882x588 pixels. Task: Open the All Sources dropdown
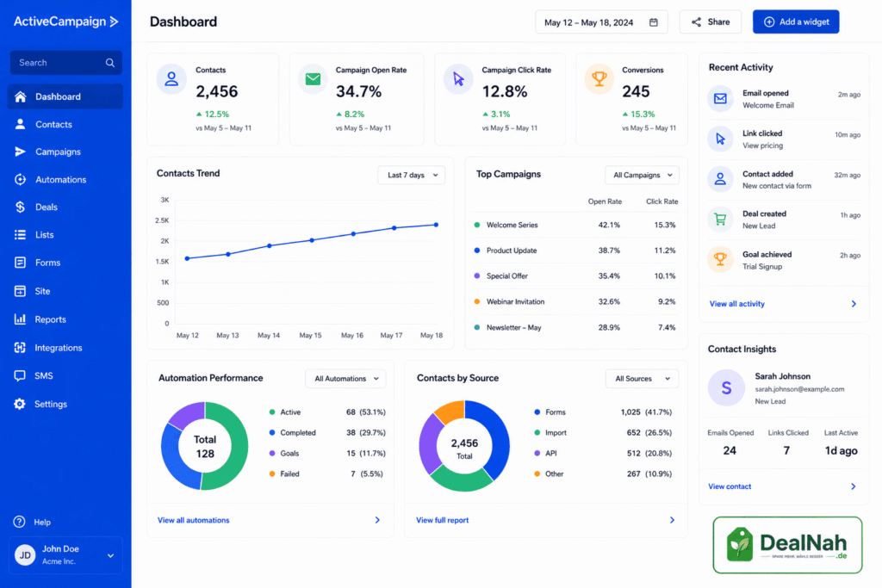(x=642, y=379)
